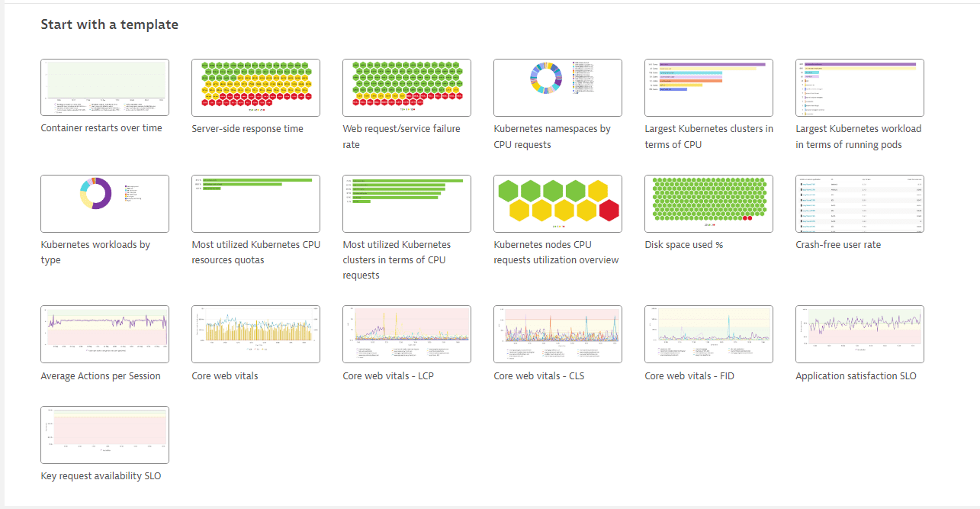Screen dimensions: 980x509
Task: Open the Application satisfaction SLO template
Action: click(x=860, y=334)
